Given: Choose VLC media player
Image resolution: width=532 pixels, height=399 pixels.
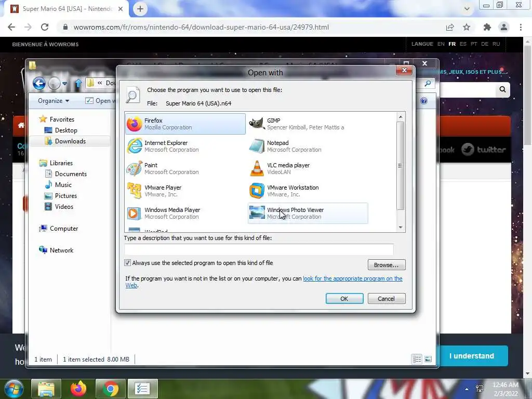Looking at the screenshot, I should click(308, 169).
